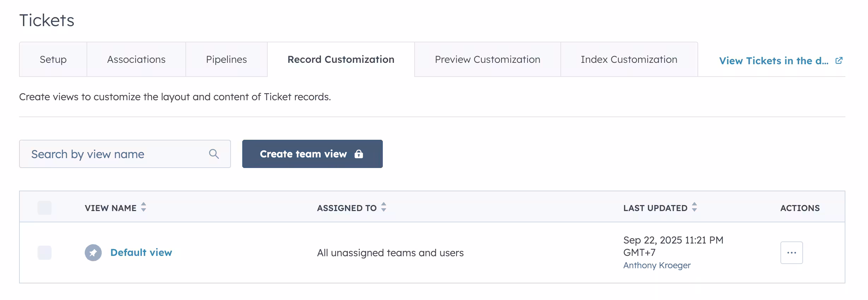Open the Index Customization tab
Image resolution: width=868 pixels, height=300 pixels.
click(x=629, y=59)
